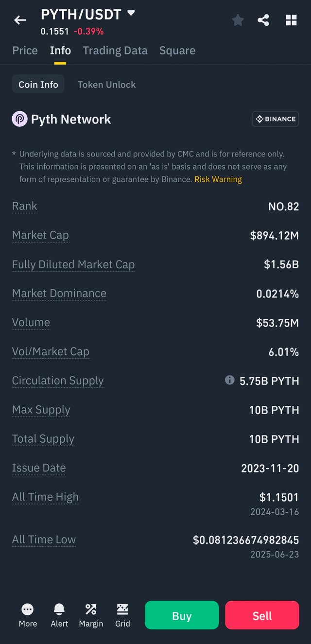This screenshot has height=644, width=311.
Task: Tap the share icon
Action: [x=263, y=20]
